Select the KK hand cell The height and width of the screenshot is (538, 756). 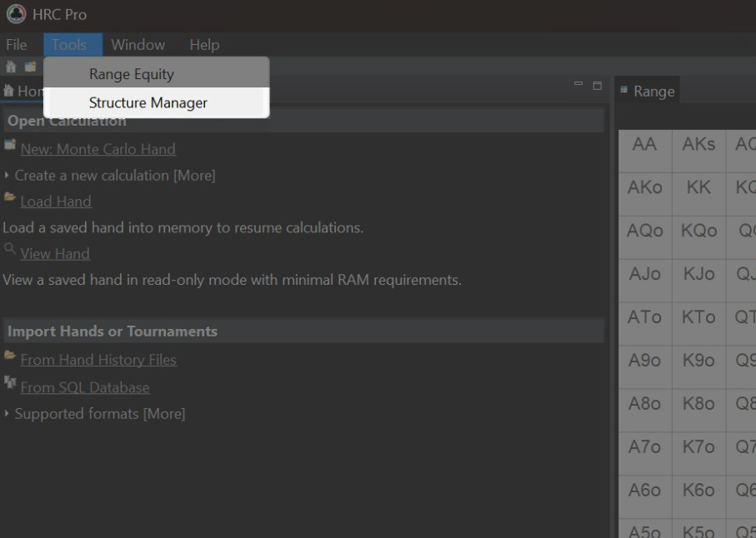(698, 188)
